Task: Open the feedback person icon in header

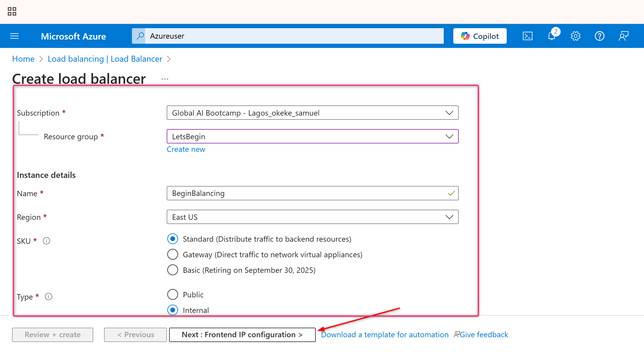Action: pyautogui.click(x=624, y=36)
